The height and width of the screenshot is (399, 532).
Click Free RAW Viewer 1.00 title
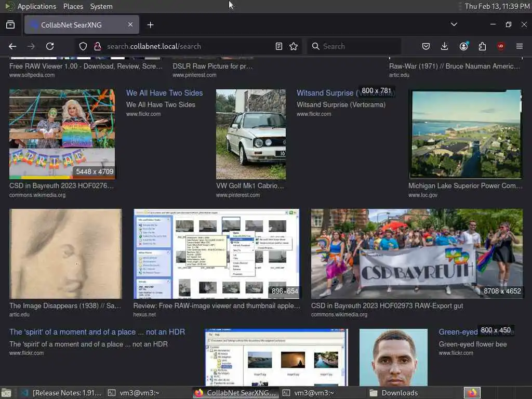point(86,66)
